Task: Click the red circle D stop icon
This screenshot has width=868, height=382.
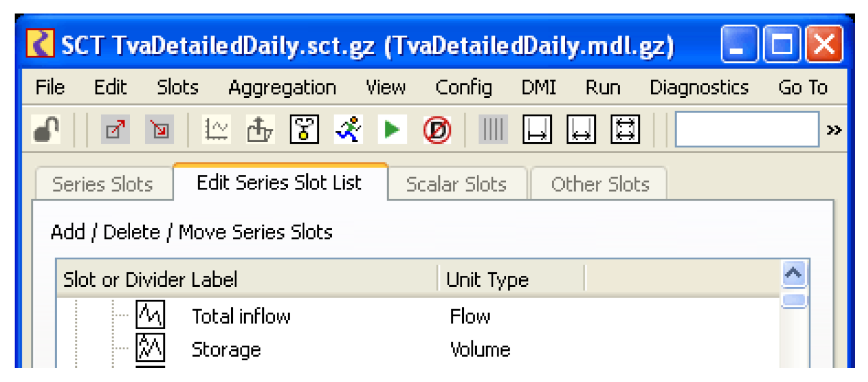Action: click(437, 129)
